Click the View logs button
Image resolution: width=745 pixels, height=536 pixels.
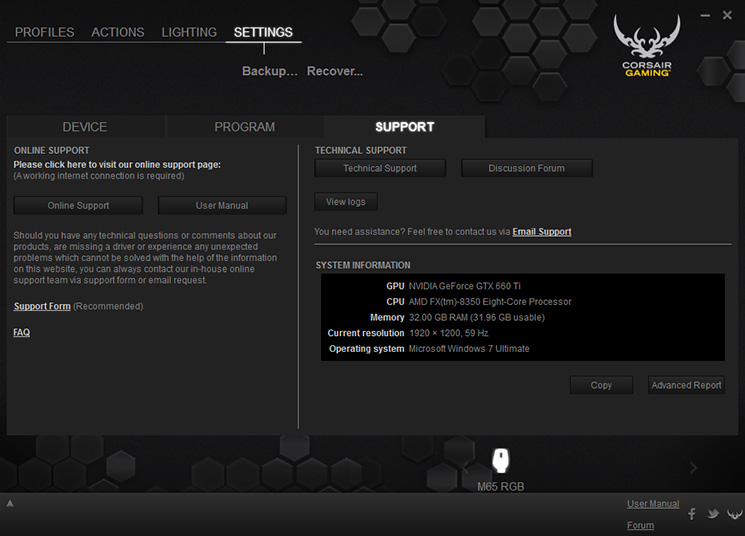(345, 201)
